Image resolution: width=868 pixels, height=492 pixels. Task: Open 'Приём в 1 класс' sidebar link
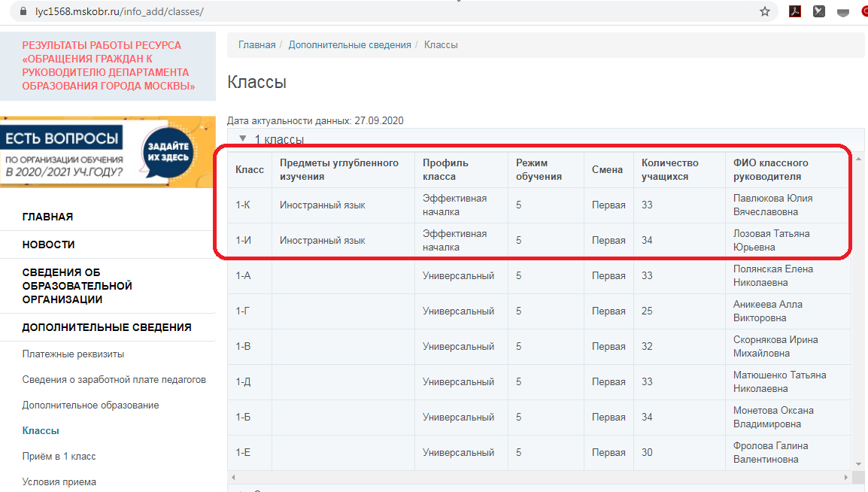(59, 456)
